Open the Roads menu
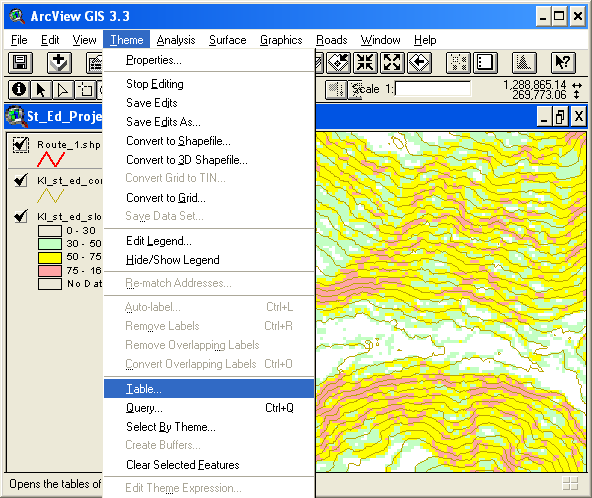This screenshot has height=498, width=592. (x=331, y=40)
